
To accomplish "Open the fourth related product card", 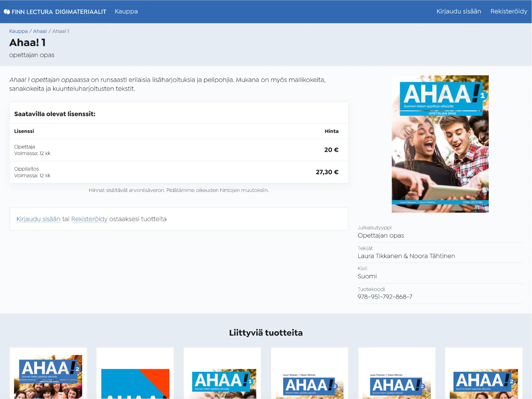I will pos(309,374).
